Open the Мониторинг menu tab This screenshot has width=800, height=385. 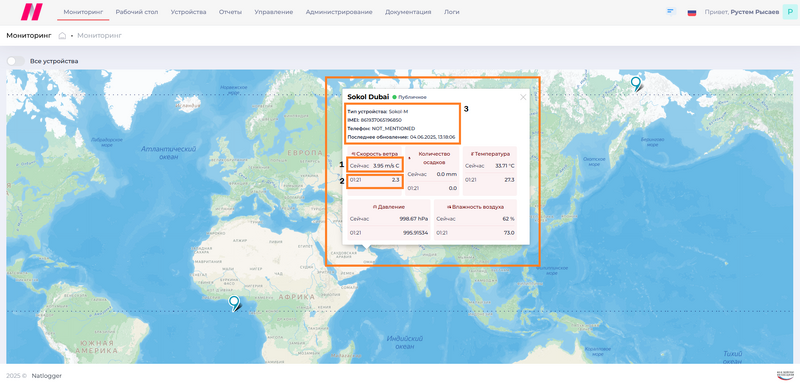coord(83,12)
